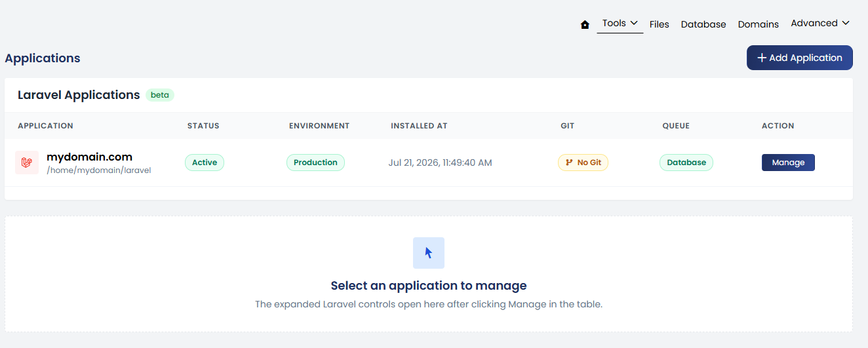Click the Laravel logo icon beside mydomain.com
The height and width of the screenshot is (348, 868).
click(x=27, y=163)
